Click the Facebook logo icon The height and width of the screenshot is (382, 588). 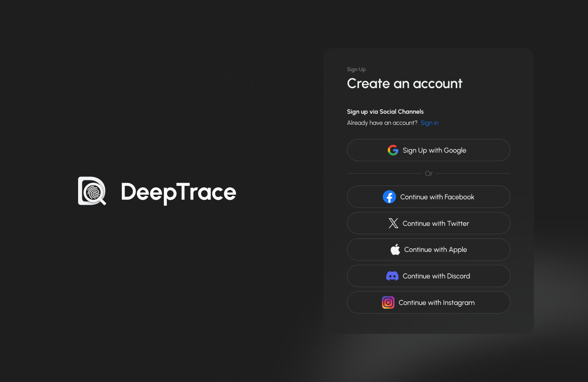pyautogui.click(x=389, y=197)
